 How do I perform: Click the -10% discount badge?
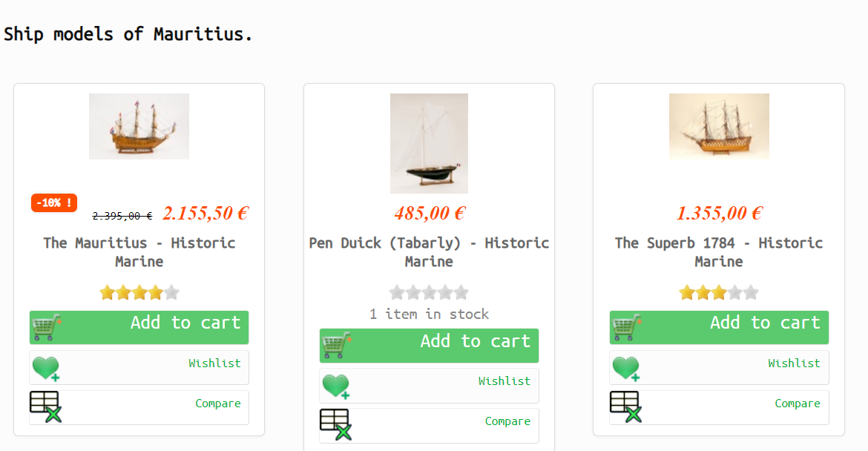click(54, 203)
